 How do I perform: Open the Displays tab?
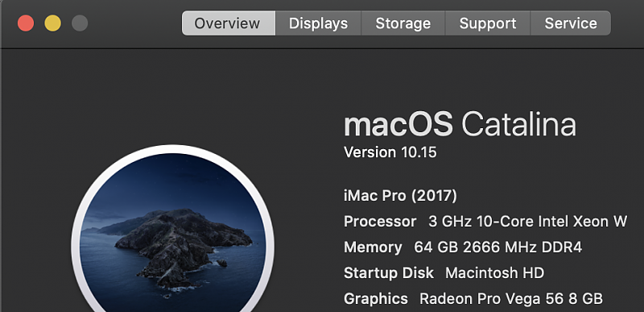(x=318, y=23)
